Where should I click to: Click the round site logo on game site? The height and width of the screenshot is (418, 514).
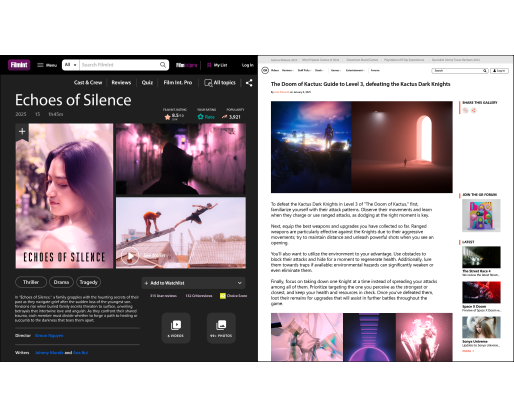click(x=265, y=70)
